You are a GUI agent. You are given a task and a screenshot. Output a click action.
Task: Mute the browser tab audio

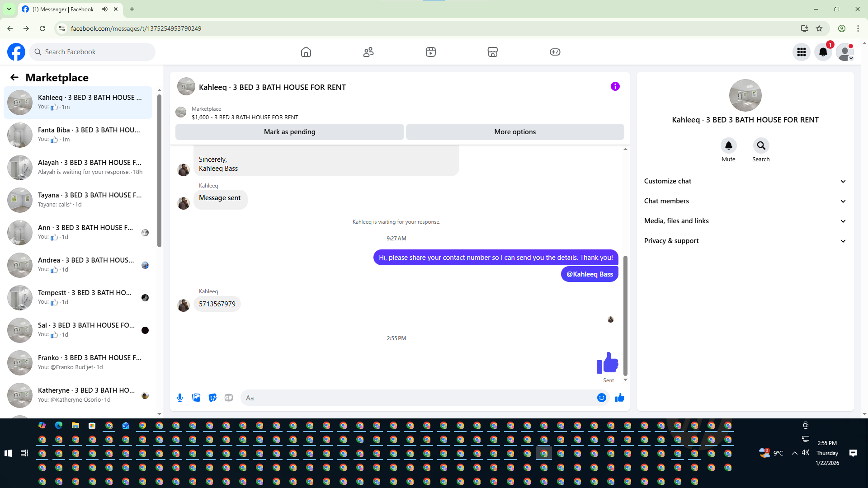pyautogui.click(x=105, y=9)
